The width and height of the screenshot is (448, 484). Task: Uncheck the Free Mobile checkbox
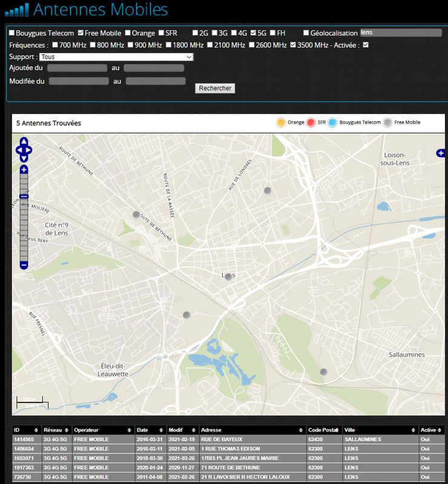click(81, 33)
